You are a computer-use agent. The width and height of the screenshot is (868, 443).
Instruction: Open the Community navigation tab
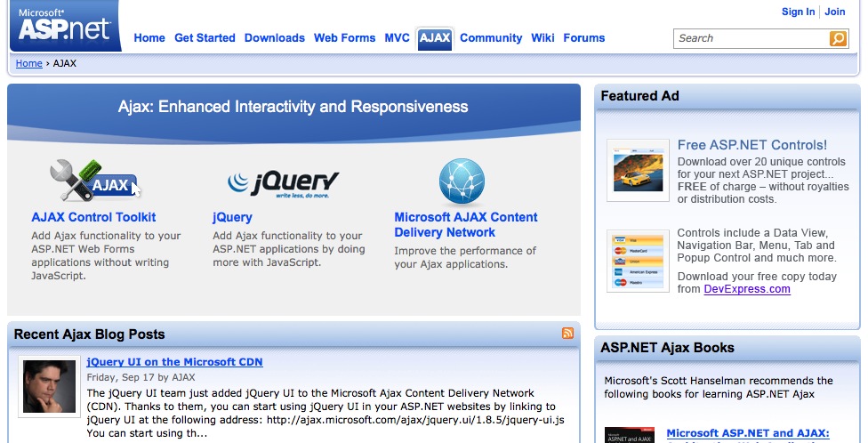tap(491, 38)
